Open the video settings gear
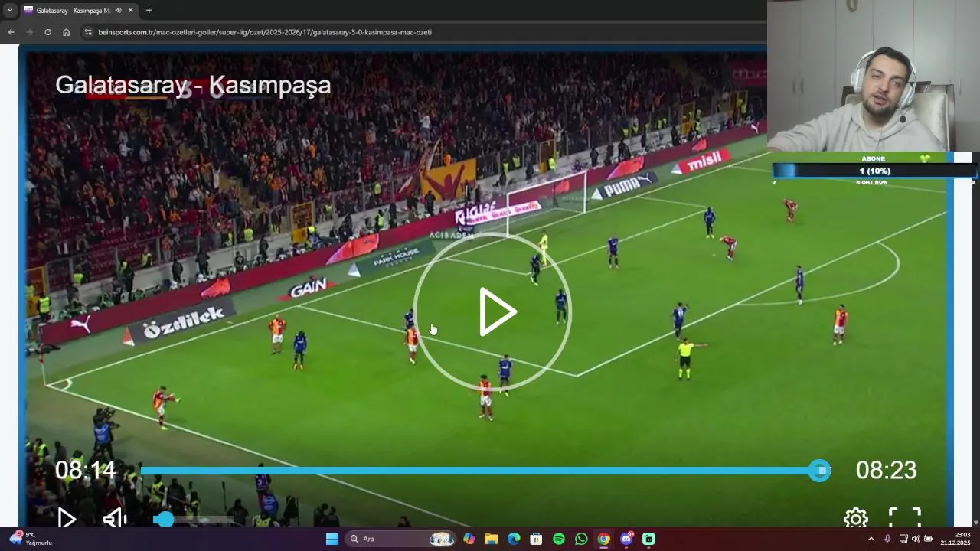This screenshot has height=551, width=980. [856, 519]
